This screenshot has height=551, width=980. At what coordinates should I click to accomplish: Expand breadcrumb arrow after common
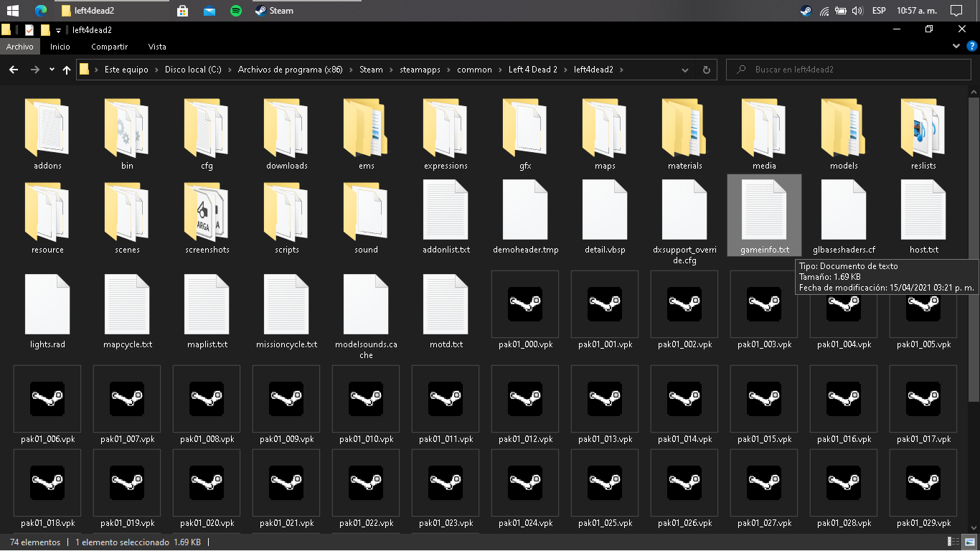(x=500, y=70)
